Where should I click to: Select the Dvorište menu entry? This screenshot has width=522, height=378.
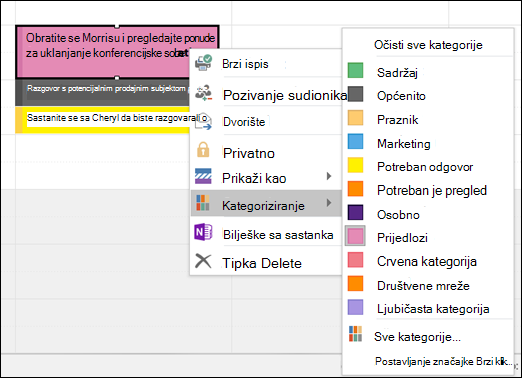(266, 122)
